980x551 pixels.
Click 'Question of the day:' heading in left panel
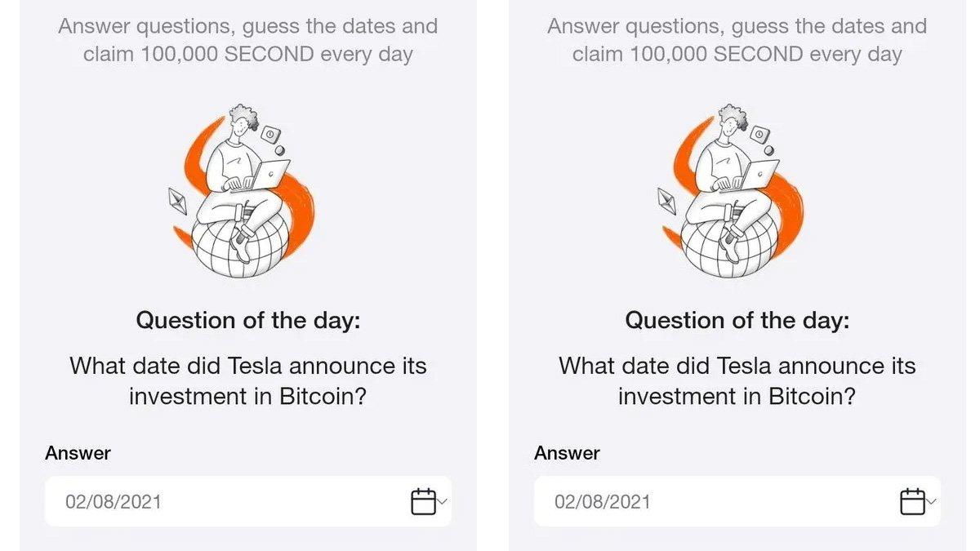pos(248,320)
